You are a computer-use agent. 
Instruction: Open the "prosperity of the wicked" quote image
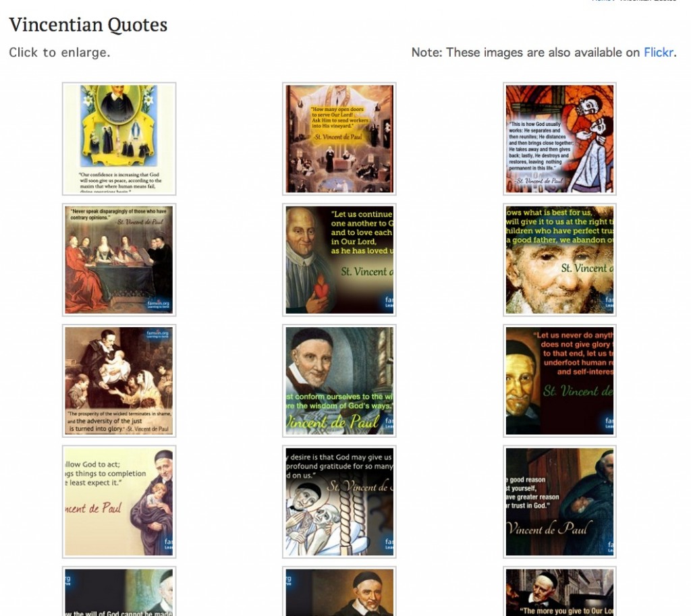pyautogui.click(x=119, y=381)
